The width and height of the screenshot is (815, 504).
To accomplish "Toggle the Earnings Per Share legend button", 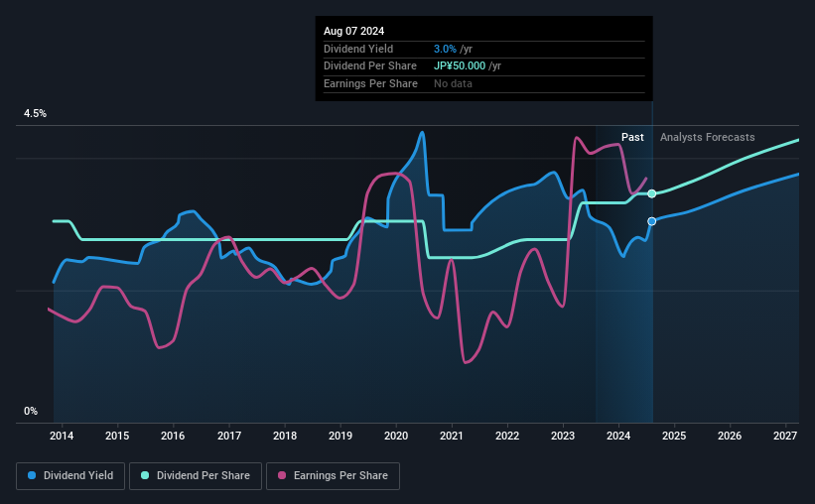I will 333,476.
